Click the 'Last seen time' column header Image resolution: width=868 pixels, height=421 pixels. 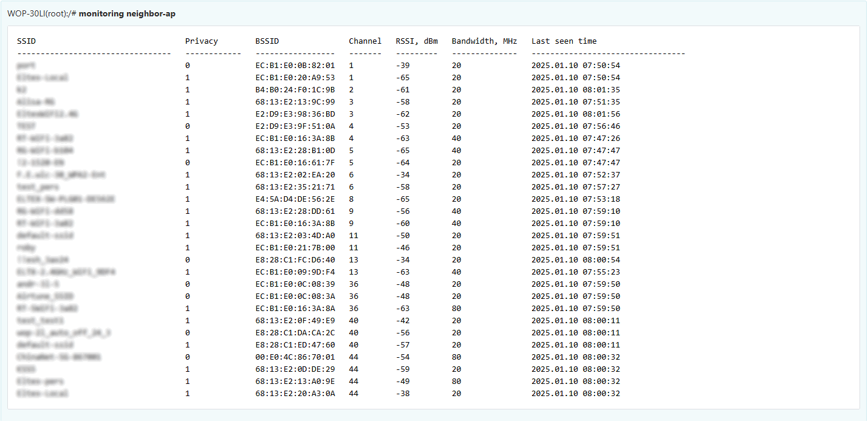(x=564, y=41)
